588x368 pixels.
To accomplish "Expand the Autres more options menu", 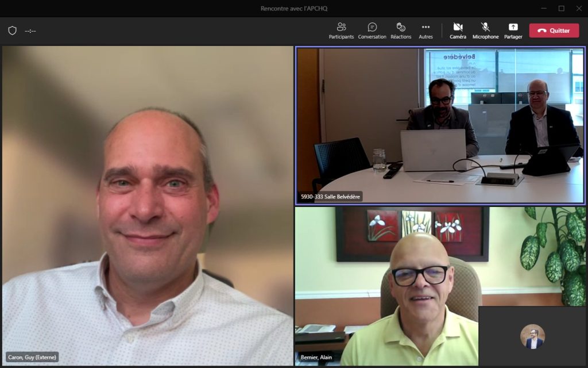I will [x=425, y=30].
